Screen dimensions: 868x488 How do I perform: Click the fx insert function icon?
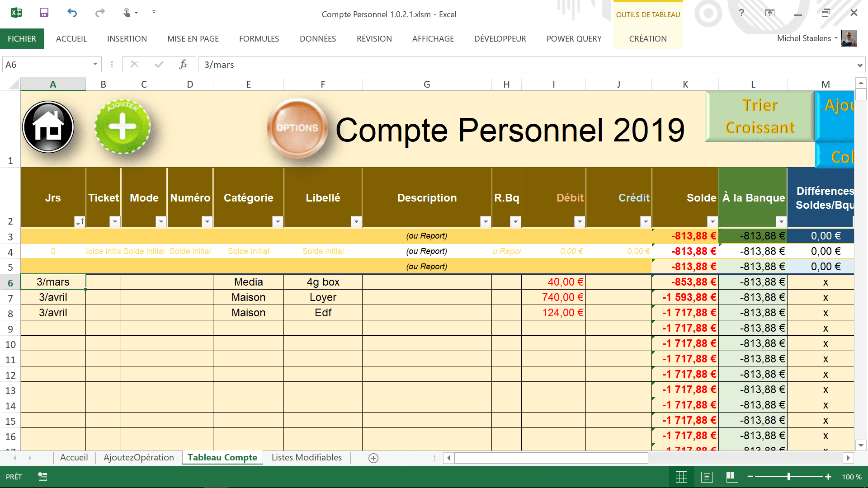pyautogui.click(x=183, y=65)
